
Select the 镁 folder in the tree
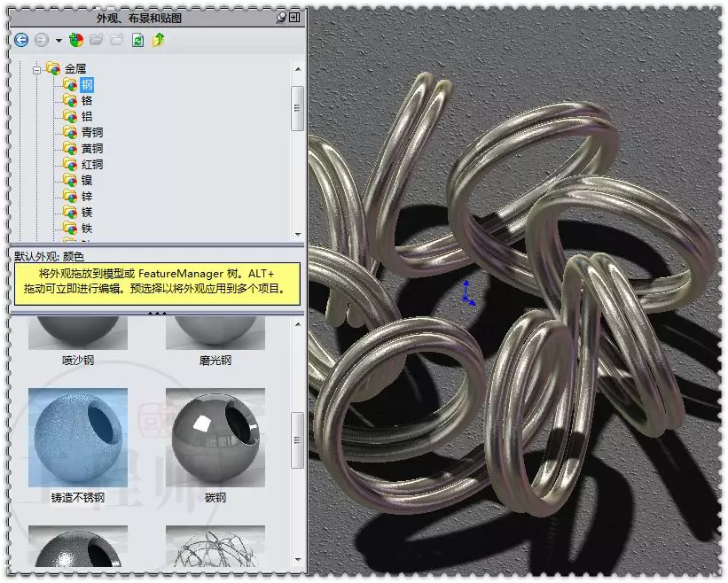coord(87,213)
